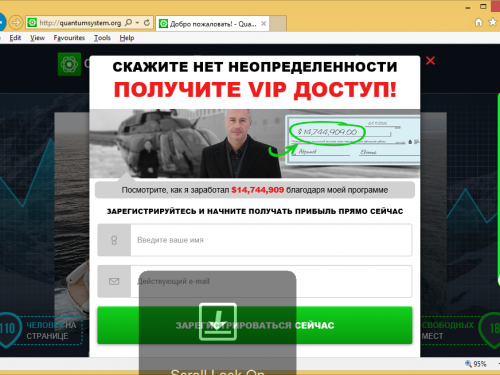Viewport: 500px width, 375px height.
Task: Click the person icon beside name field
Action: 114,240
